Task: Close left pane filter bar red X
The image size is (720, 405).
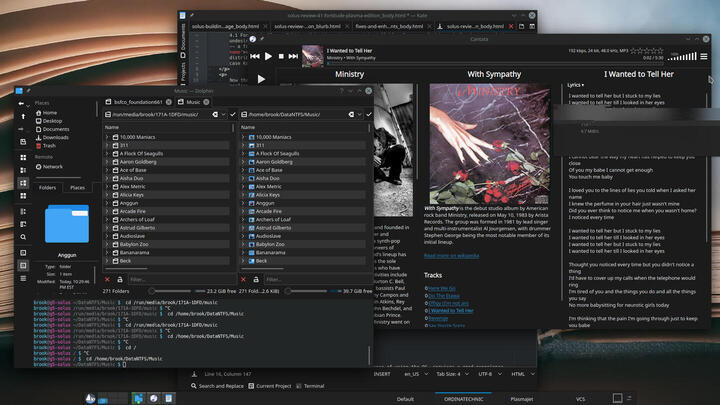Action: 107,279
